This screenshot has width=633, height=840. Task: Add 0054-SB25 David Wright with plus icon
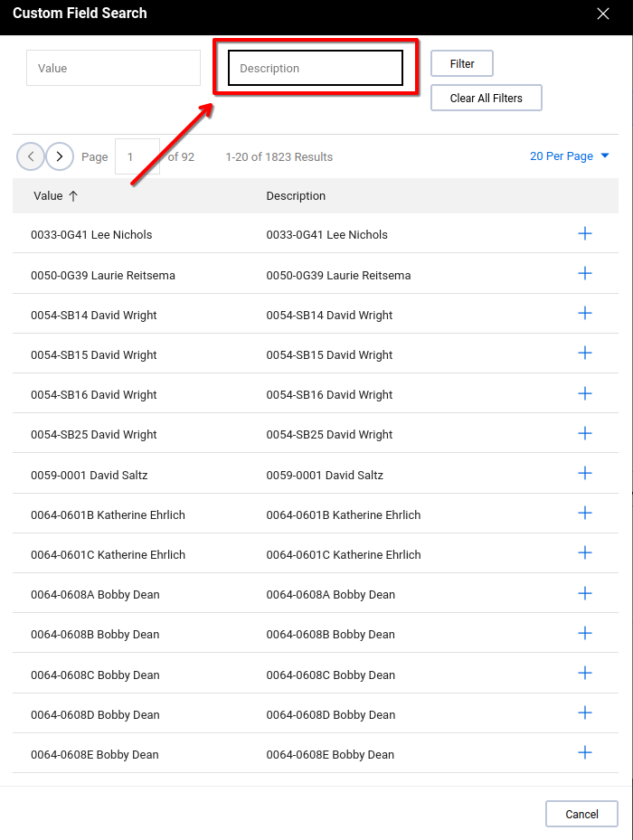click(585, 433)
